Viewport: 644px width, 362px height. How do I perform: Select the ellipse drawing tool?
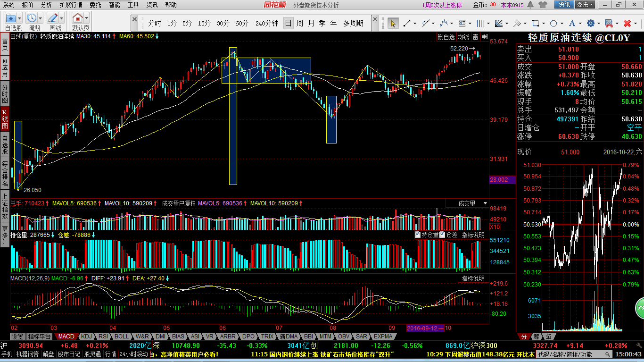point(554,23)
